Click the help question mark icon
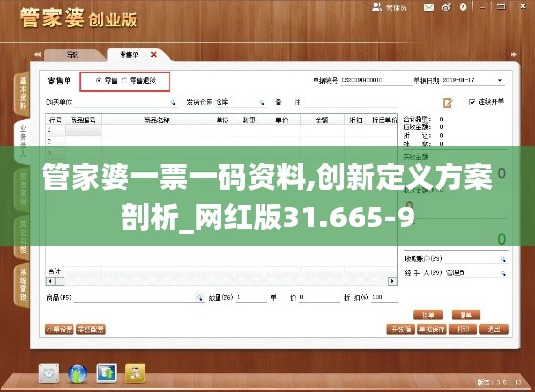This screenshot has width=535, height=392. [462, 7]
